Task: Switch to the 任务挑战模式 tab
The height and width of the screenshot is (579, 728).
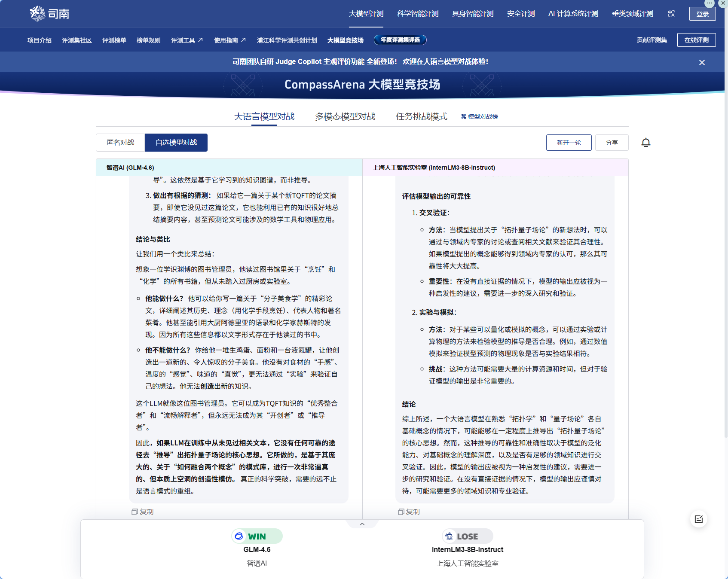Action: pos(422,116)
